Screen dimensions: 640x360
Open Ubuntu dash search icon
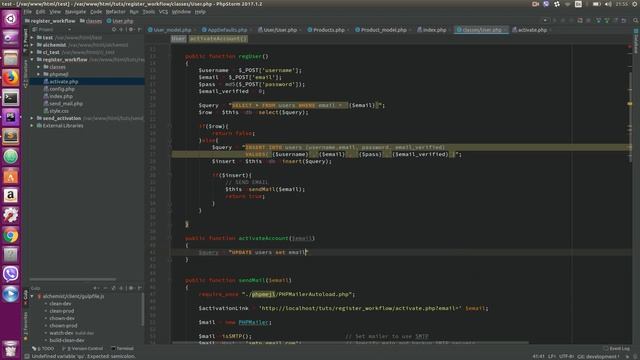tap(11, 18)
